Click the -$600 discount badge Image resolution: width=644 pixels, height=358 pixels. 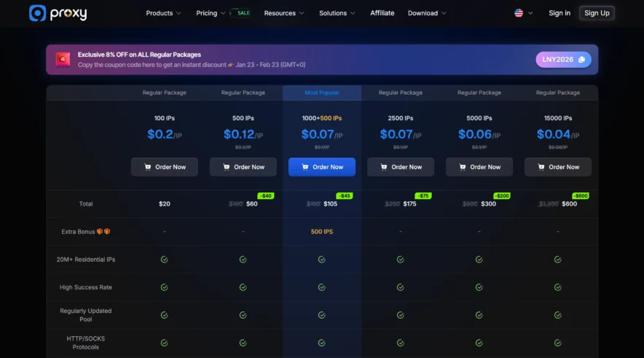(x=581, y=195)
